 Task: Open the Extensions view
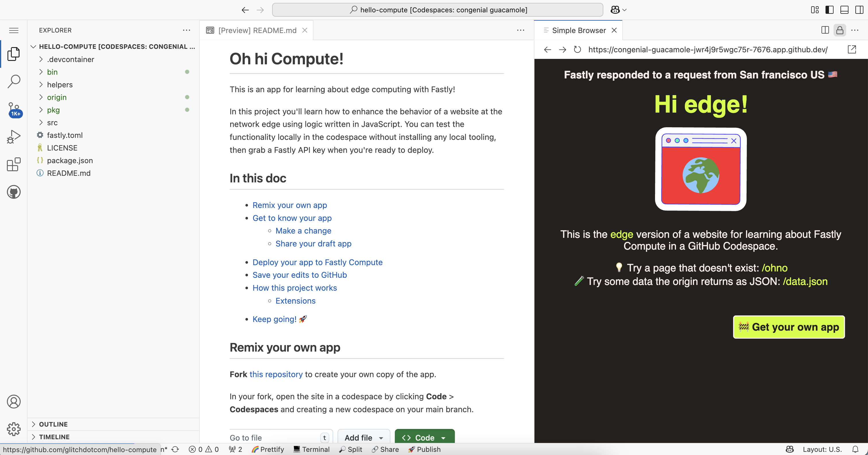click(x=13, y=165)
